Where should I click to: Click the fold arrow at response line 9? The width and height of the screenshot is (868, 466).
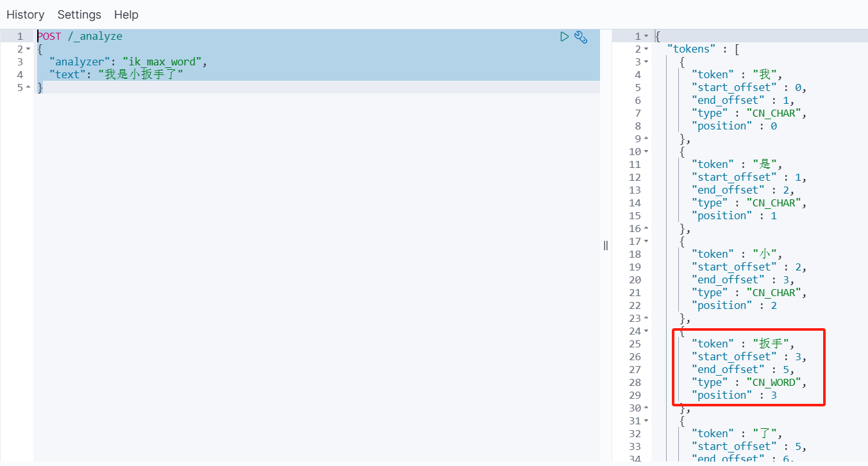pyautogui.click(x=646, y=139)
